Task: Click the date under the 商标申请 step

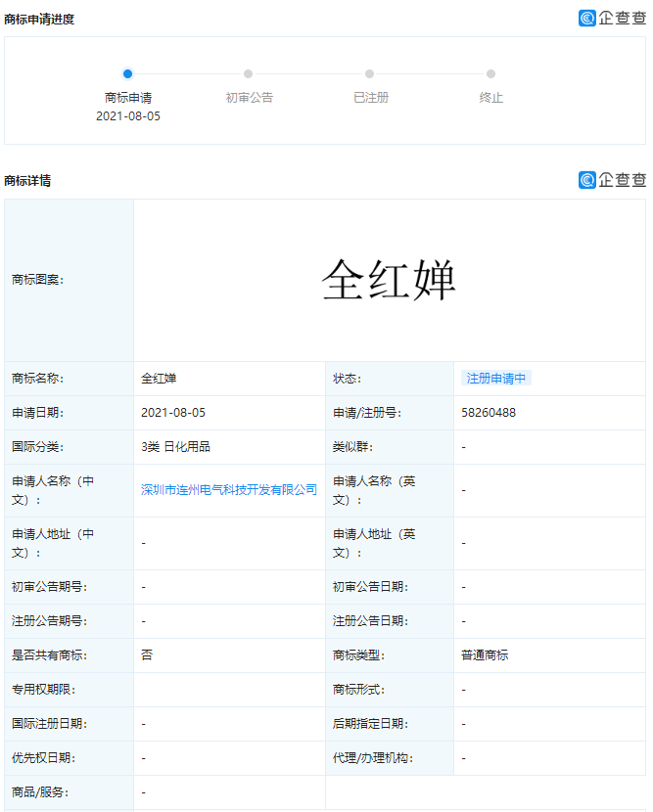Action: (128, 116)
